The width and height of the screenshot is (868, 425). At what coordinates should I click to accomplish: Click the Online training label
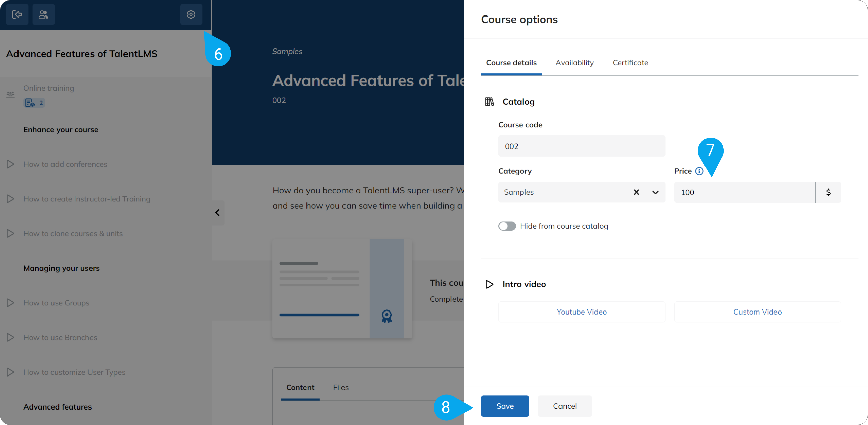(x=48, y=88)
